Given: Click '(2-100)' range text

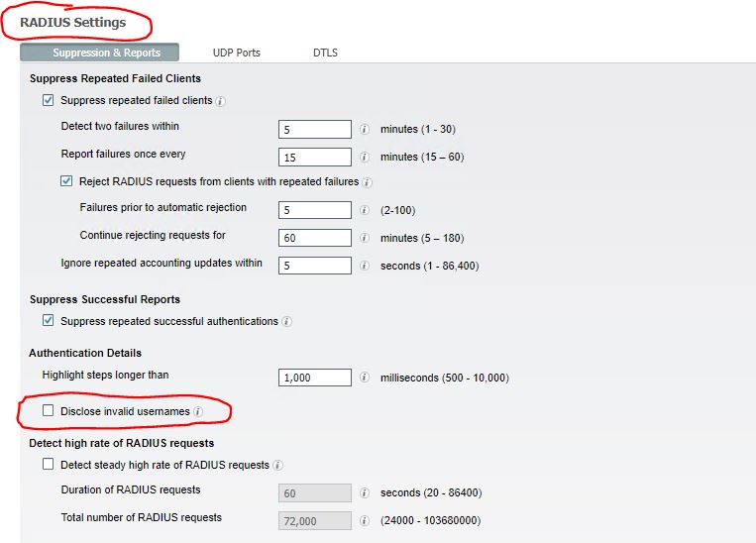Looking at the screenshot, I should click(397, 210).
